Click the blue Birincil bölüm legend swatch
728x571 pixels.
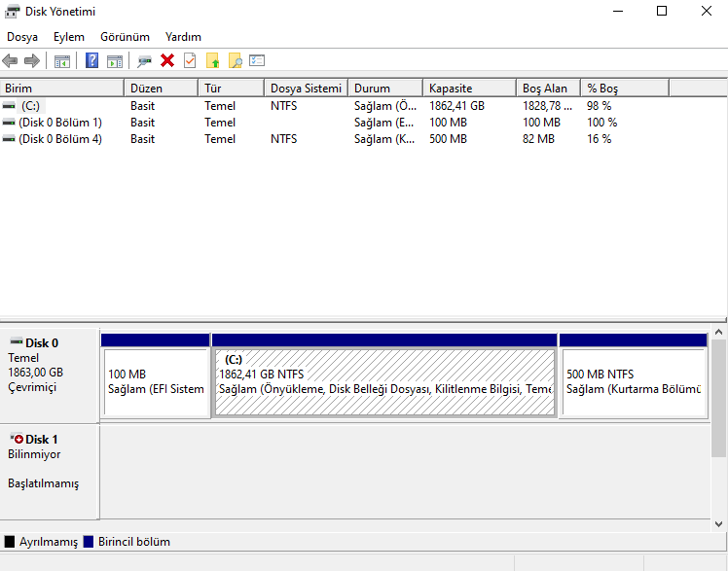[x=89, y=541]
